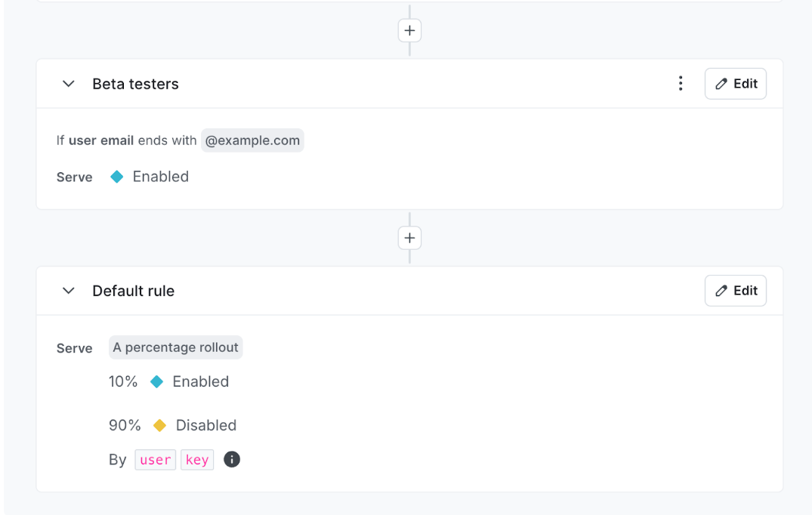The image size is (812, 515).
Task: Click the blue diamond beside 10% Enabled
Action: (x=157, y=382)
